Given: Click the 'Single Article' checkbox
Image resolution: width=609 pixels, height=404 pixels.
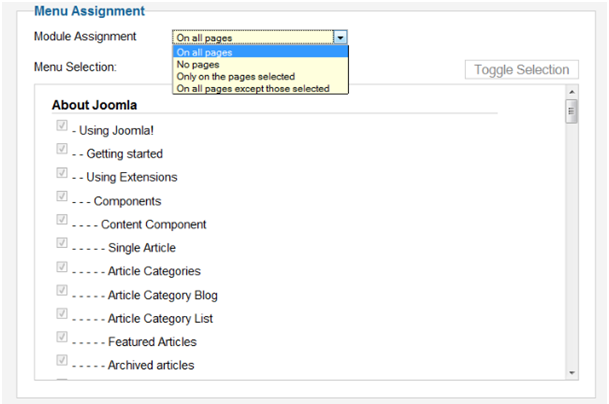Looking at the screenshot, I should [x=62, y=244].
